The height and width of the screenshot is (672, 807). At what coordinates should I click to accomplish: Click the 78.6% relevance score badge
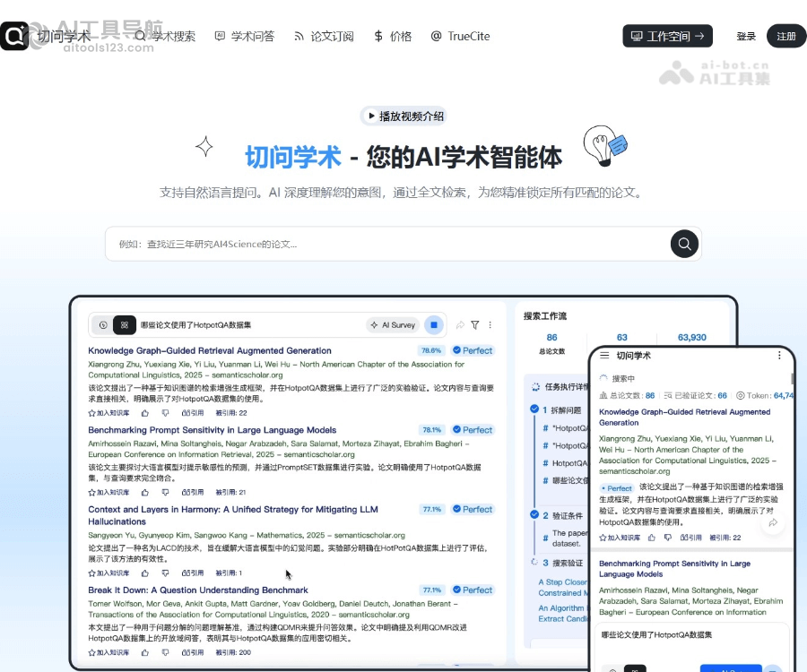[431, 350]
